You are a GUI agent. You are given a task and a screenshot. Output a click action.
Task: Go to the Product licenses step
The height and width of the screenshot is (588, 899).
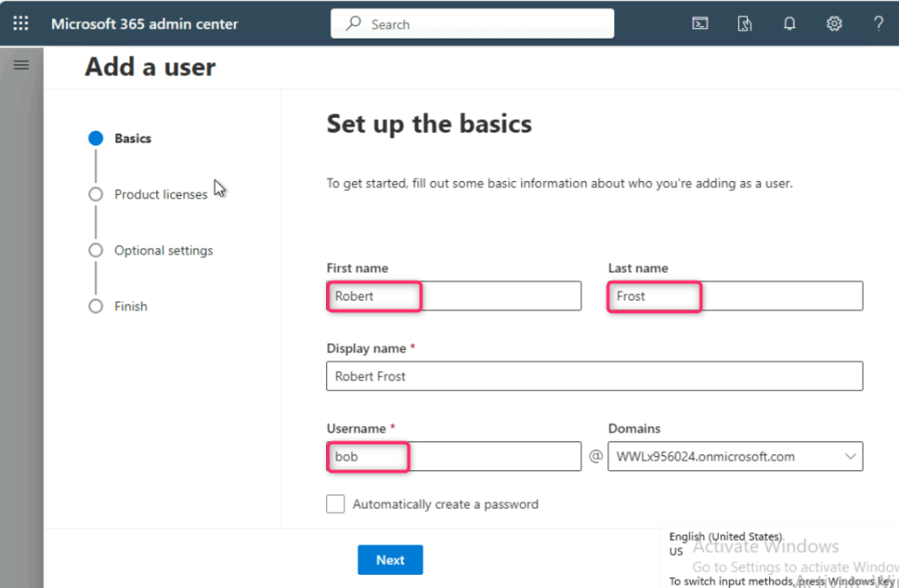coord(160,194)
